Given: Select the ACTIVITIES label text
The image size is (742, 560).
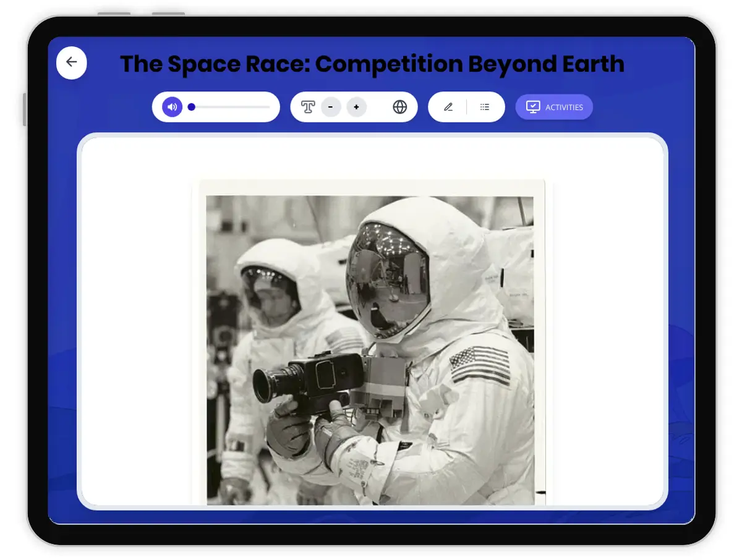Looking at the screenshot, I should point(566,106).
